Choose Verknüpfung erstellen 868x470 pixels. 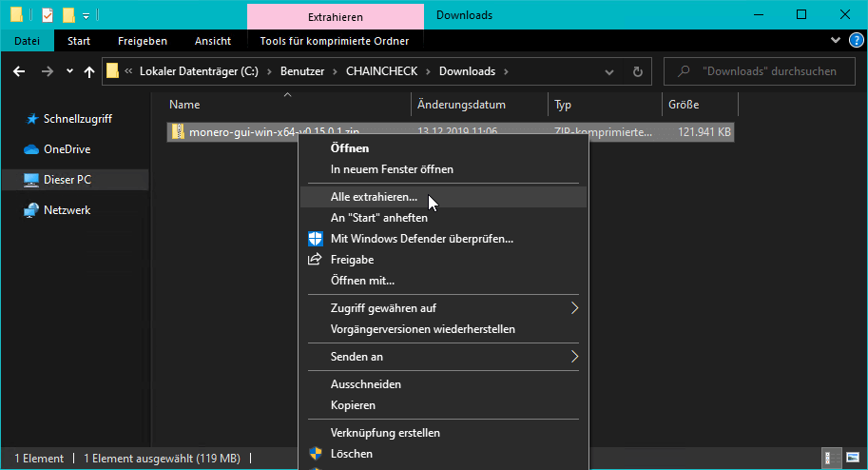pyautogui.click(x=443, y=433)
